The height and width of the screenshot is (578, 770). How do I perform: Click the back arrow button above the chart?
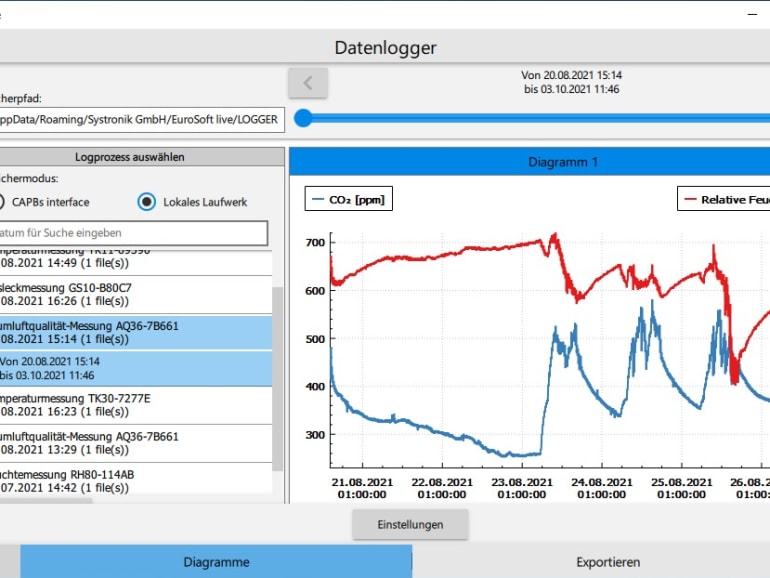308,83
